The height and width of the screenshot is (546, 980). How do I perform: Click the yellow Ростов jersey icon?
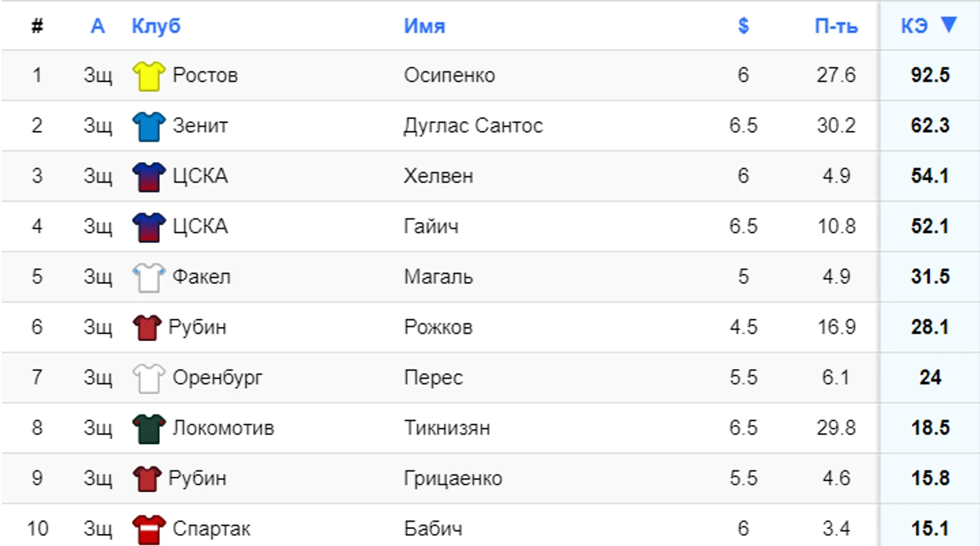point(148,75)
